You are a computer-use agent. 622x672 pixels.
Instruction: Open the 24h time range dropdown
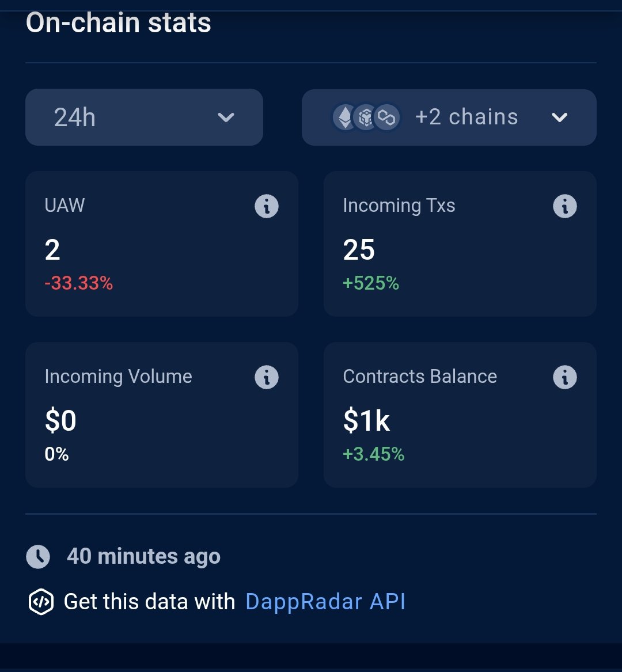pos(144,117)
